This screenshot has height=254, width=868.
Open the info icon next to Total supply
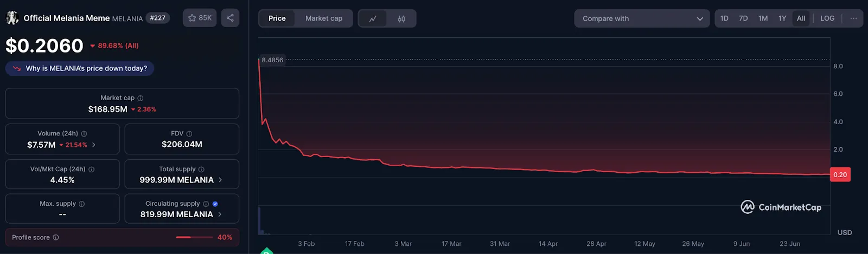(x=201, y=170)
